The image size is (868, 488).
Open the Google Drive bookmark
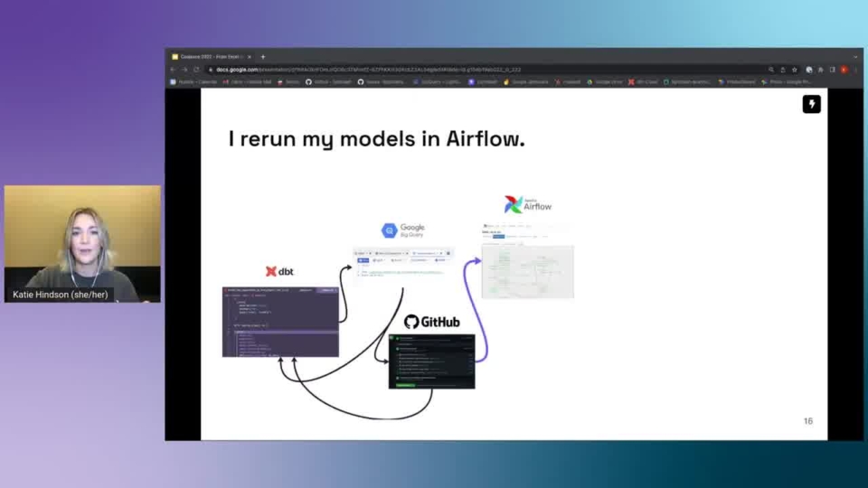point(605,82)
